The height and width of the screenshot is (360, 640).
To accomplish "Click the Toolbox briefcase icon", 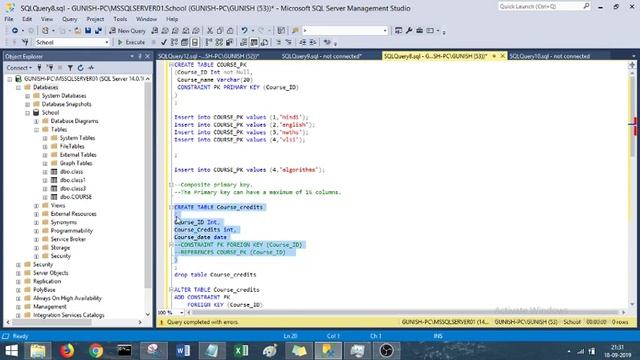I will point(420,31).
